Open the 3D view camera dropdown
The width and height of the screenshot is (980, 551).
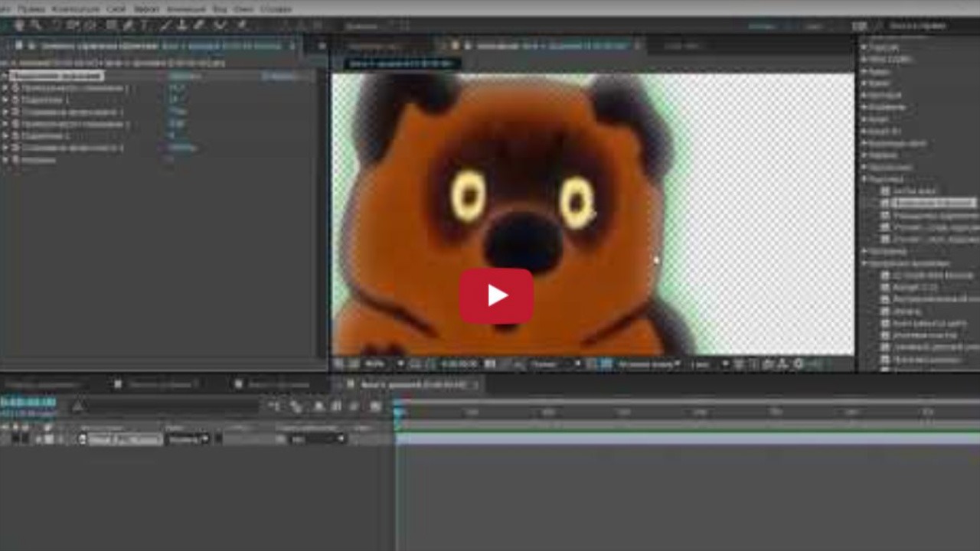649,364
